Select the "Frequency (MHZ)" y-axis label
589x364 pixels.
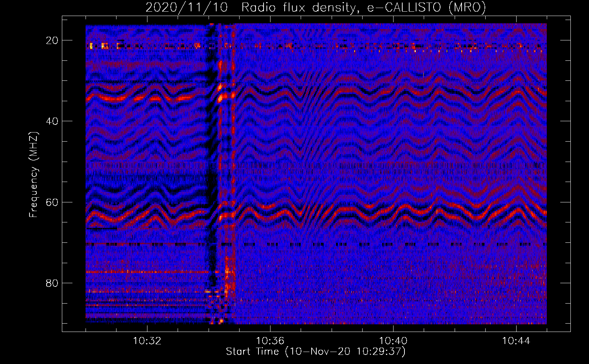(33, 175)
